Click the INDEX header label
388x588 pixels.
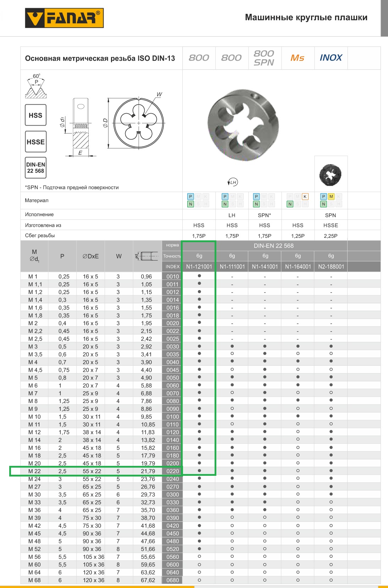(173, 267)
